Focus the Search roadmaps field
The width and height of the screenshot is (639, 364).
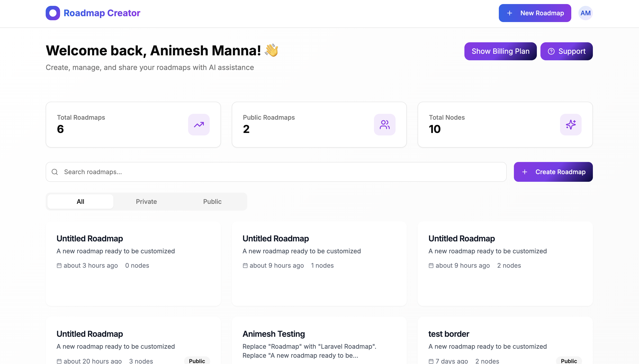coord(276,172)
